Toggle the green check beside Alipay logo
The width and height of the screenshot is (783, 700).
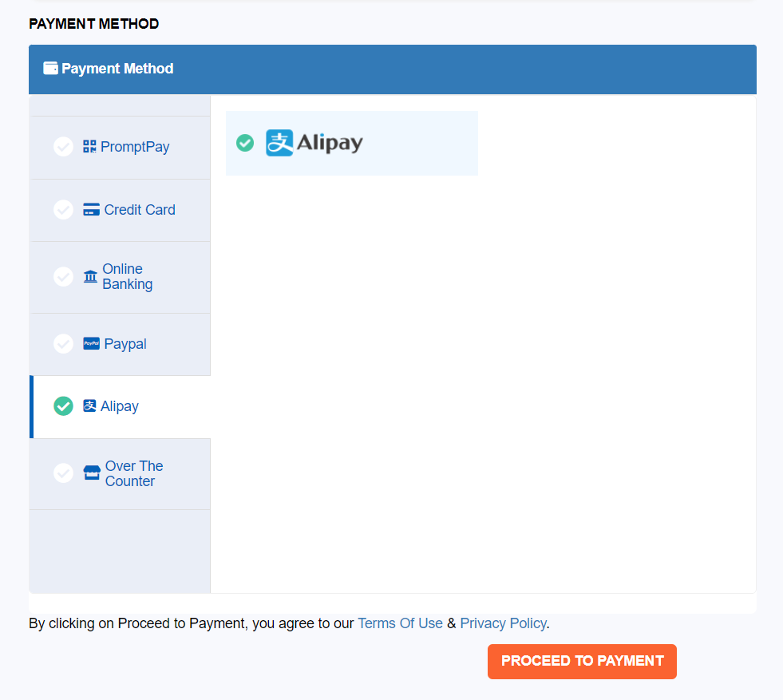tap(245, 143)
